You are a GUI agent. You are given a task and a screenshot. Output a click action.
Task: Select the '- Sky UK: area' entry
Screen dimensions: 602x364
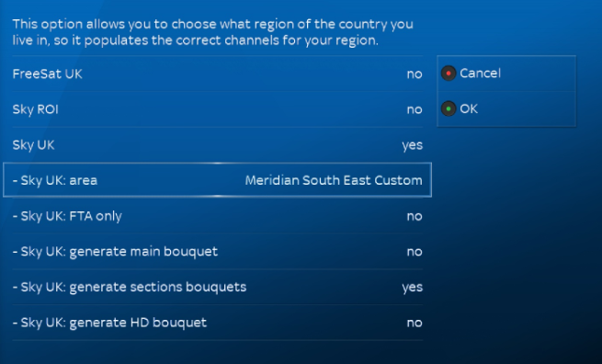click(217, 180)
